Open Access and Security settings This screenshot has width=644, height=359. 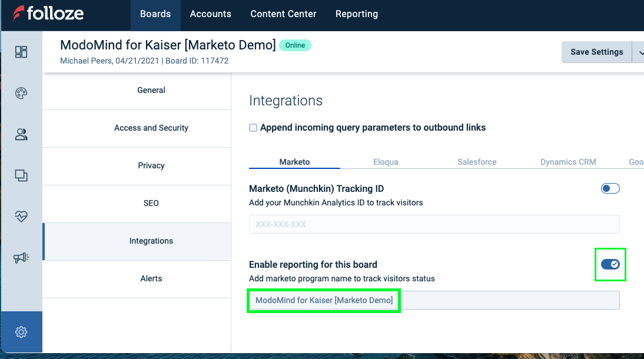pyautogui.click(x=137, y=128)
